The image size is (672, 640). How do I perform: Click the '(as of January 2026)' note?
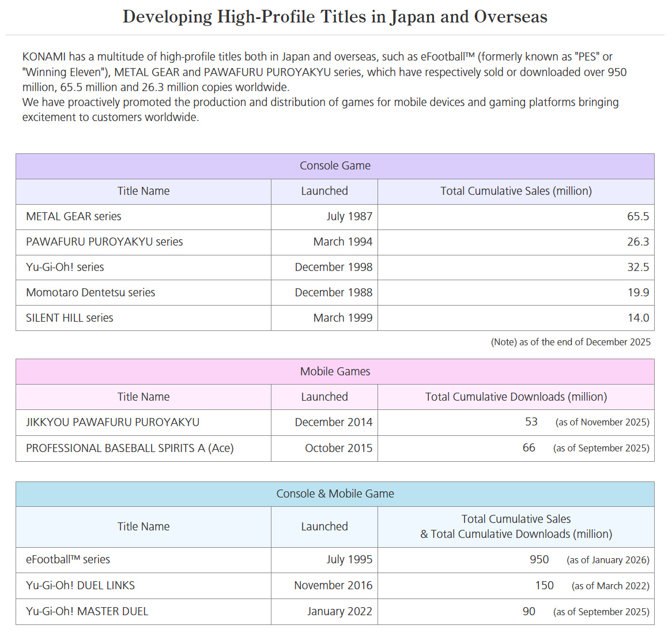coord(607,560)
